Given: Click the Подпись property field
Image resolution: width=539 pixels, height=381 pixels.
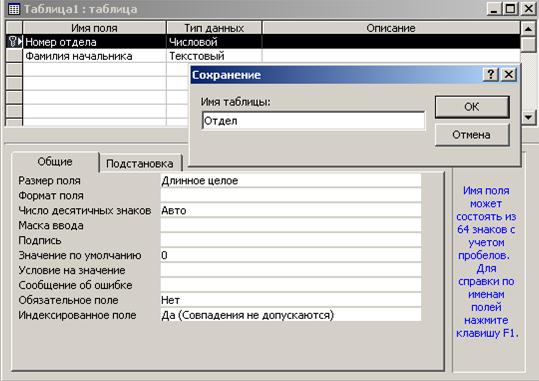Looking at the screenshot, I should click(291, 240).
